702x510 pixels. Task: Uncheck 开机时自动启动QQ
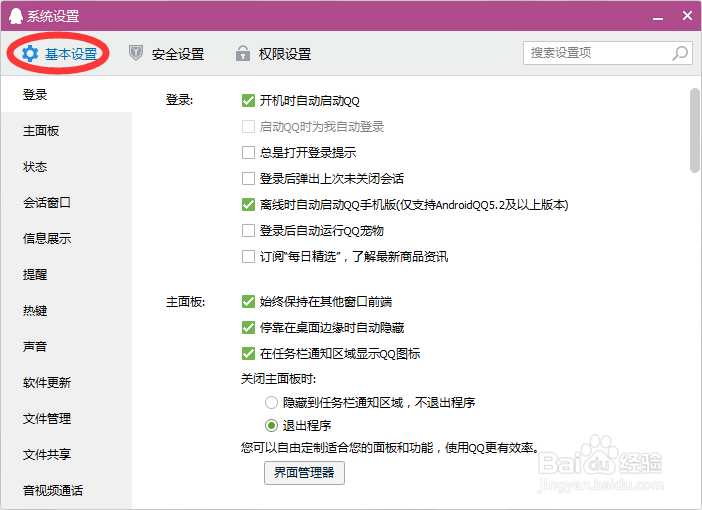[x=248, y=101]
